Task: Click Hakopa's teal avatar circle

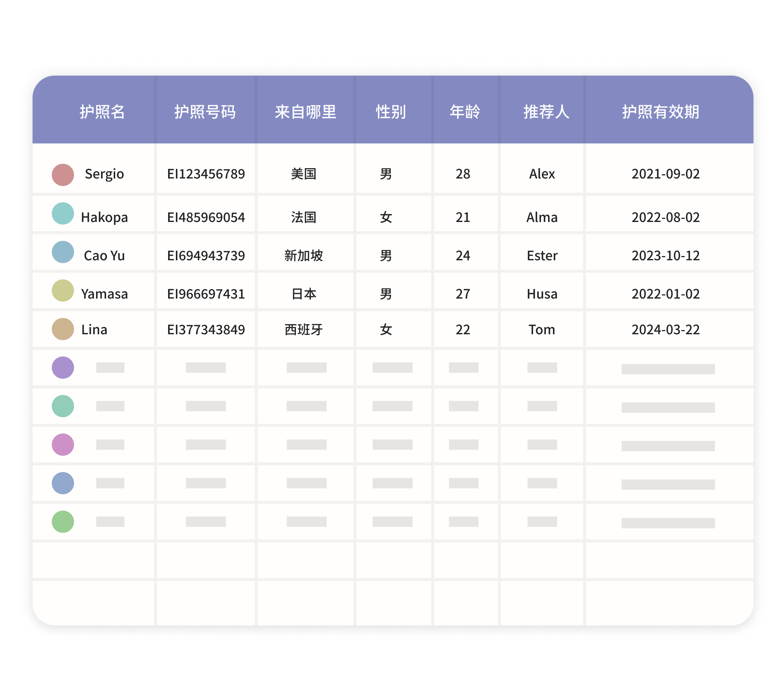Action: (63, 213)
